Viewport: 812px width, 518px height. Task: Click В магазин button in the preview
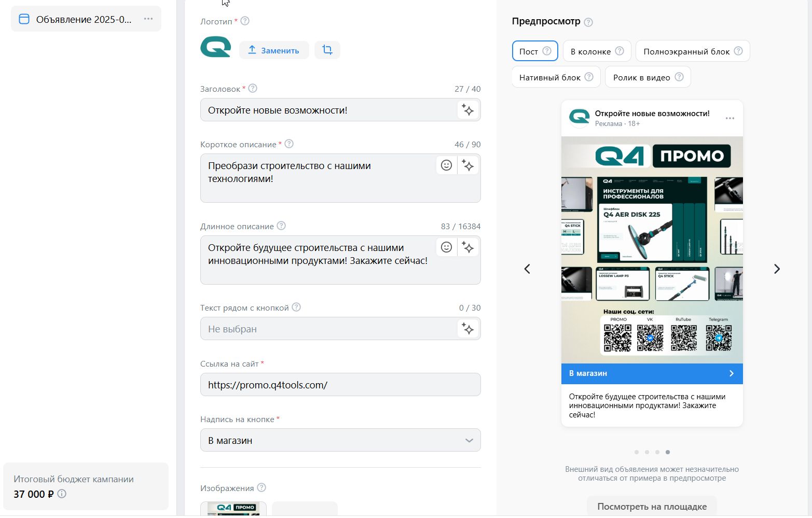(652, 373)
